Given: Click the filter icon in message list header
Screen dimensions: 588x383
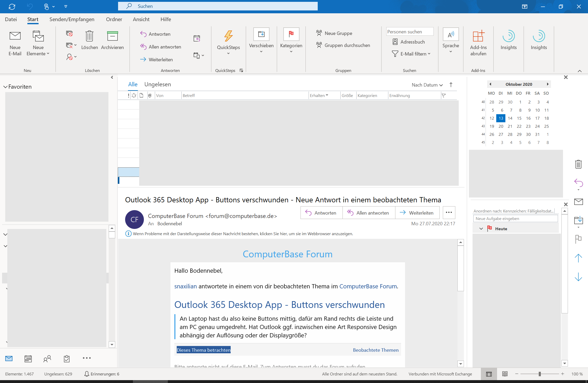Looking at the screenshot, I should click(444, 96).
